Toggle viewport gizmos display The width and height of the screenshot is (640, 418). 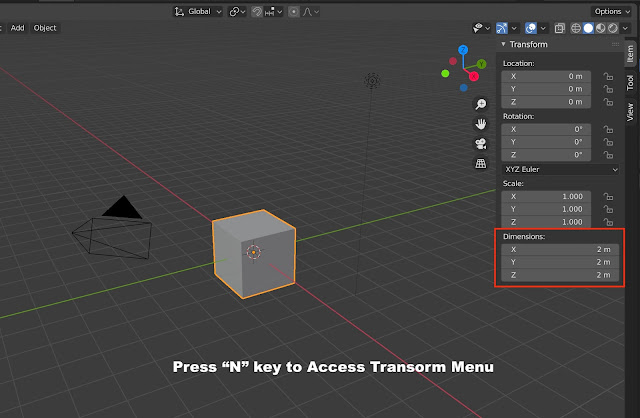[502, 28]
